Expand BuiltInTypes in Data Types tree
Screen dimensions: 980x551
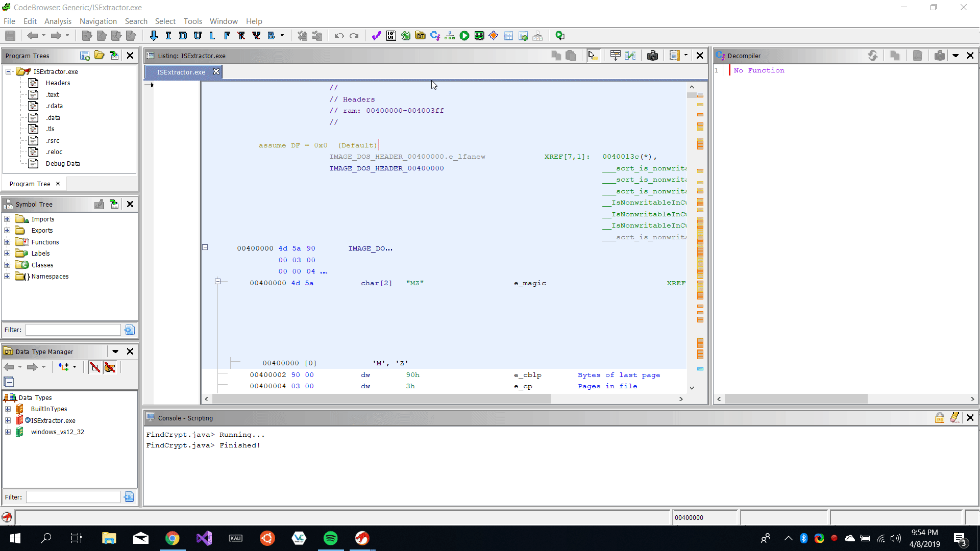tap(8, 409)
